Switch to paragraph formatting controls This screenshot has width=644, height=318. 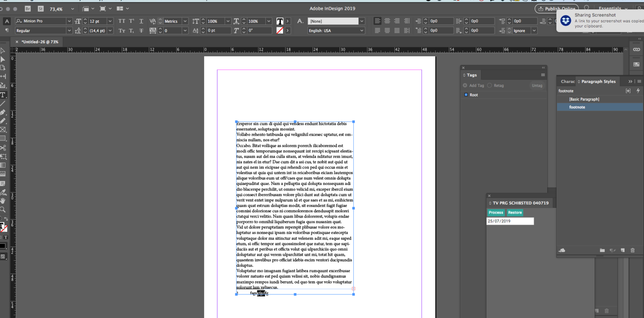coord(6,30)
